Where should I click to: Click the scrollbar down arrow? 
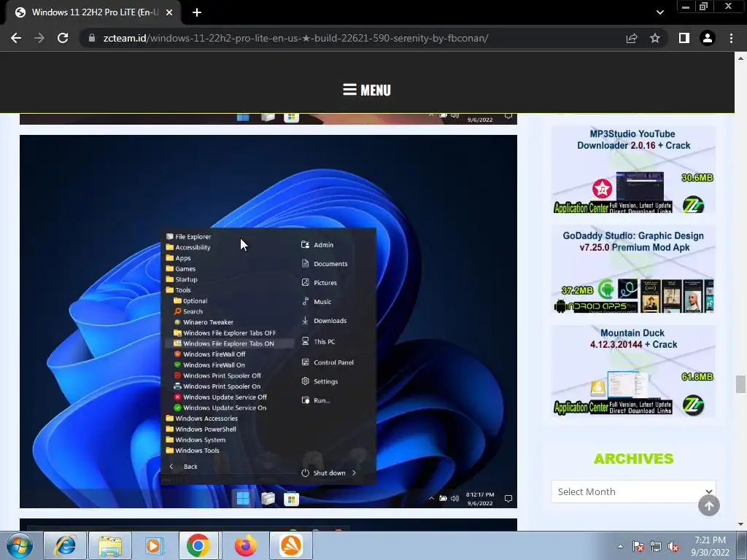[x=740, y=524]
